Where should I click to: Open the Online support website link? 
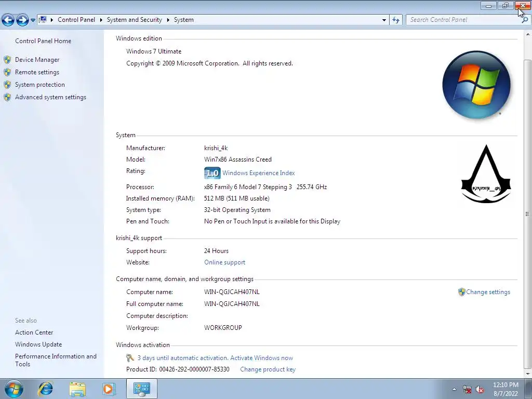224,262
